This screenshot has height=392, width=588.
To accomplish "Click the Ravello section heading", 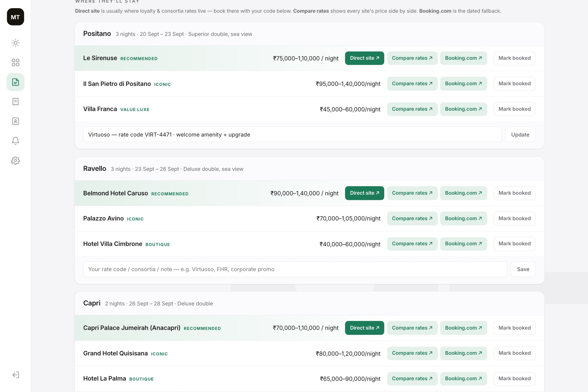I will pyautogui.click(x=95, y=169).
